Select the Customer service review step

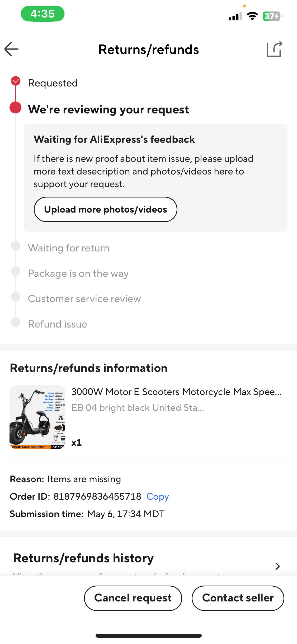pyautogui.click(x=84, y=298)
